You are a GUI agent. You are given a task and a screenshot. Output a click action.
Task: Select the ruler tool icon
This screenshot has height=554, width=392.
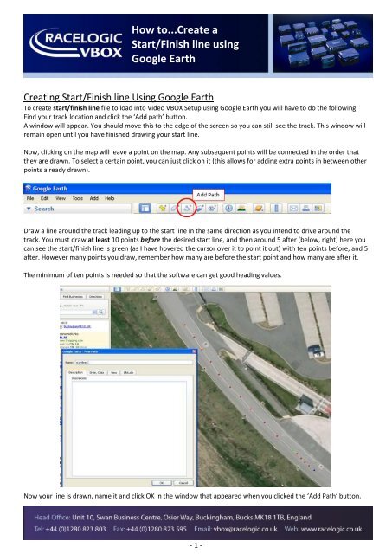[276, 209]
